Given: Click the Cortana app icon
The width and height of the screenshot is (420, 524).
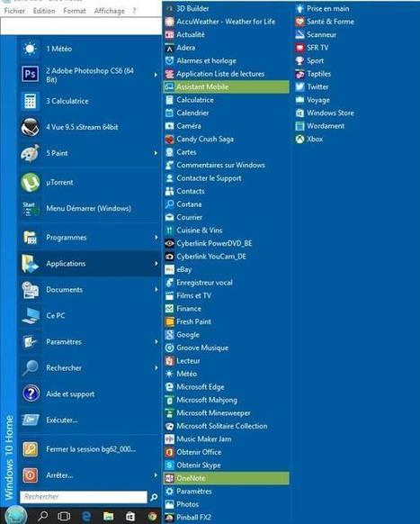Looking at the screenshot, I should coord(170,204).
